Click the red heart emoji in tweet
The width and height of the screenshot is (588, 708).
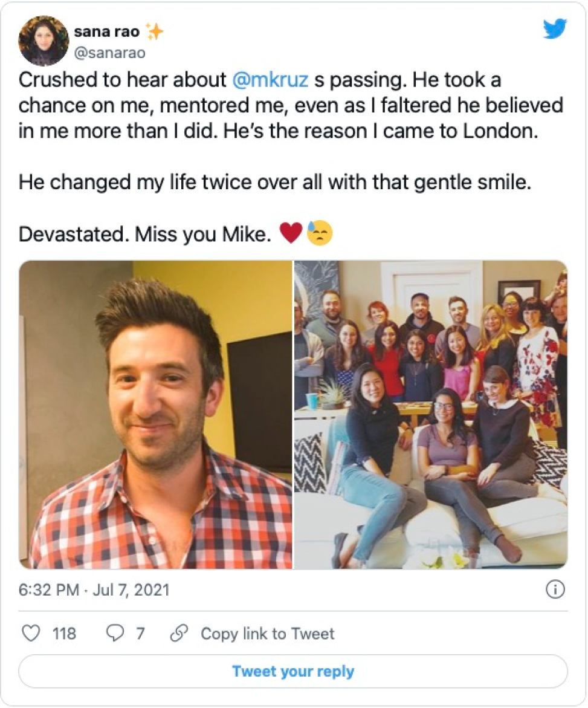point(291,233)
